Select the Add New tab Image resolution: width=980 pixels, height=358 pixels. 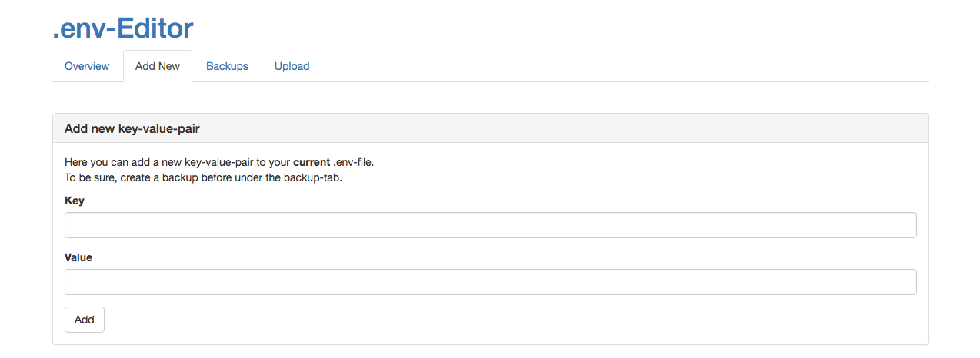pyautogui.click(x=158, y=66)
